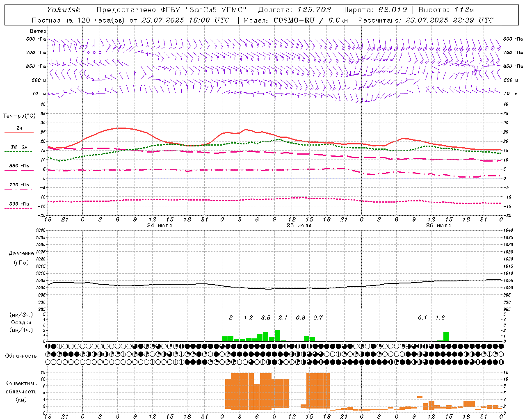Select the Тем-ра(°C) temperature axis title
This screenshot has width=525, height=420.
[x=19, y=116]
